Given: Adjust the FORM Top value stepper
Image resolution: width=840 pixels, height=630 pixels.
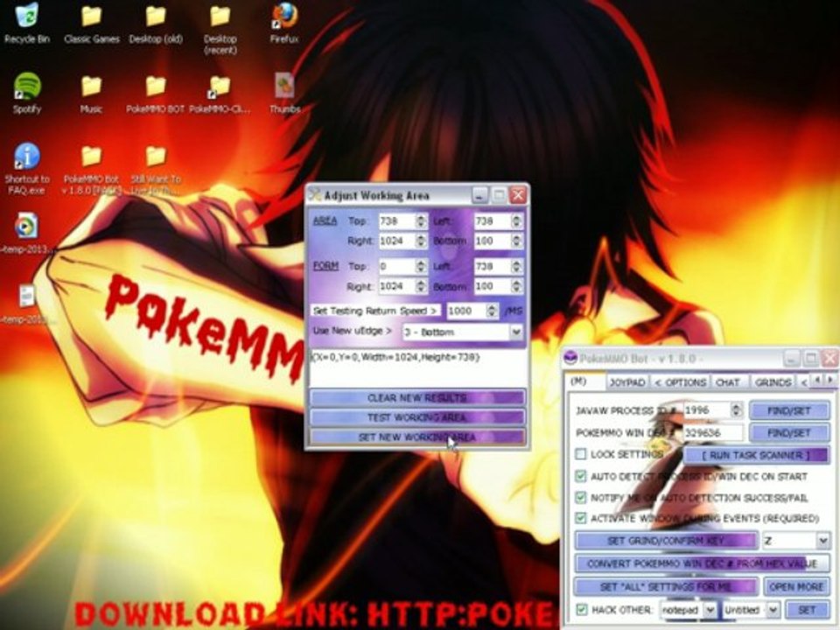Looking at the screenshot, I should (421, 266).
